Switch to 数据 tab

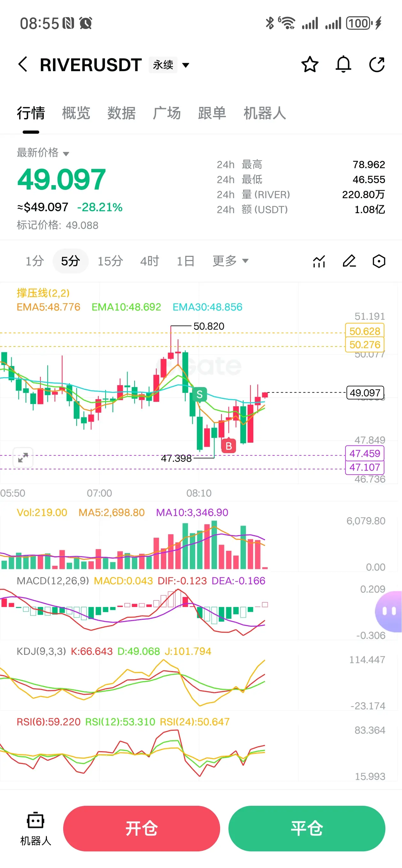pyautogui.click(x=121, y=113)
